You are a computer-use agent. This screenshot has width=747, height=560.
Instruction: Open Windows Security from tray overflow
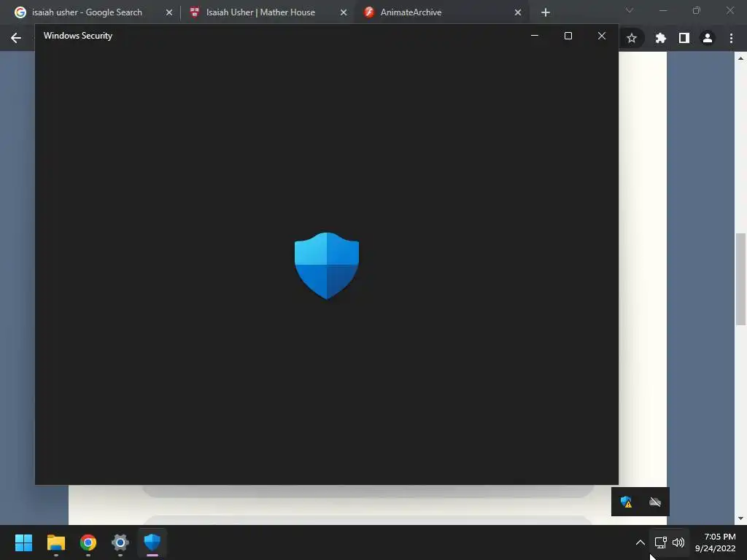[x=626, y=502]
